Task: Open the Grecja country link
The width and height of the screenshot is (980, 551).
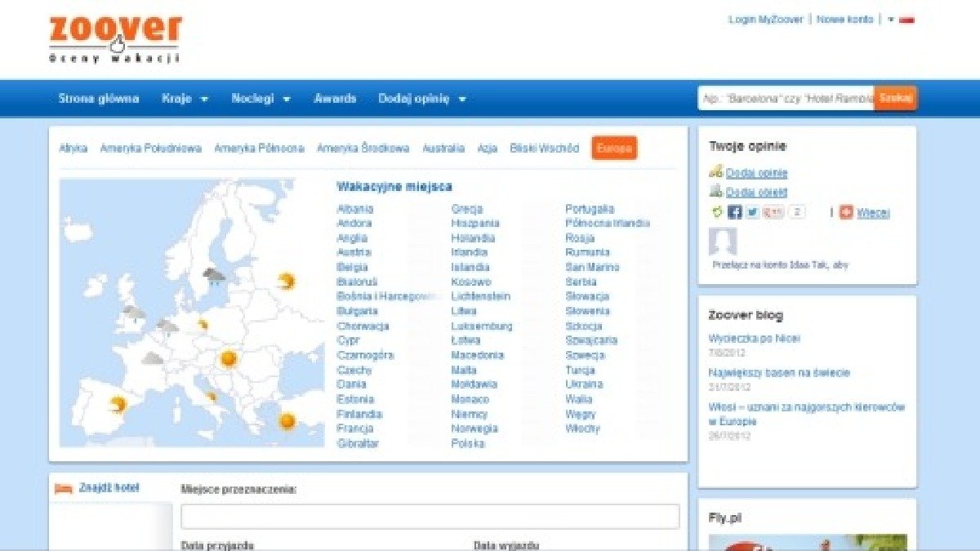Action: click(x=467, y=209)
